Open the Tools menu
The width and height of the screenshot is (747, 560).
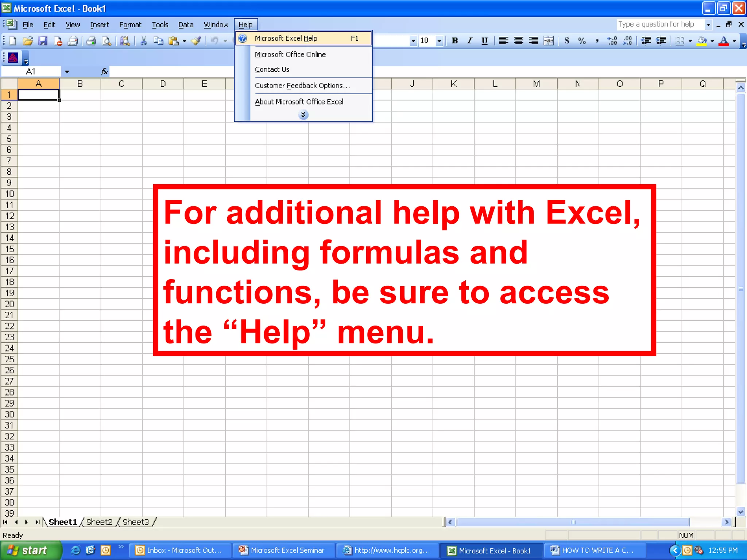click(160, 24)
